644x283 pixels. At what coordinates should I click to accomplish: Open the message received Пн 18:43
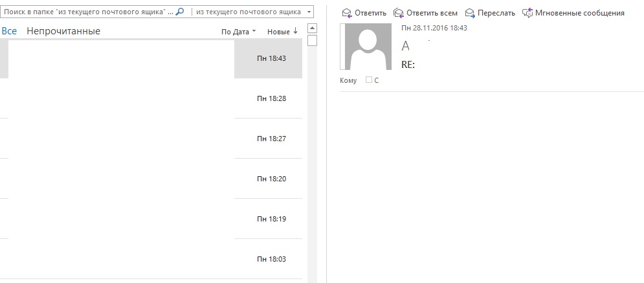[x=151, y=59]
